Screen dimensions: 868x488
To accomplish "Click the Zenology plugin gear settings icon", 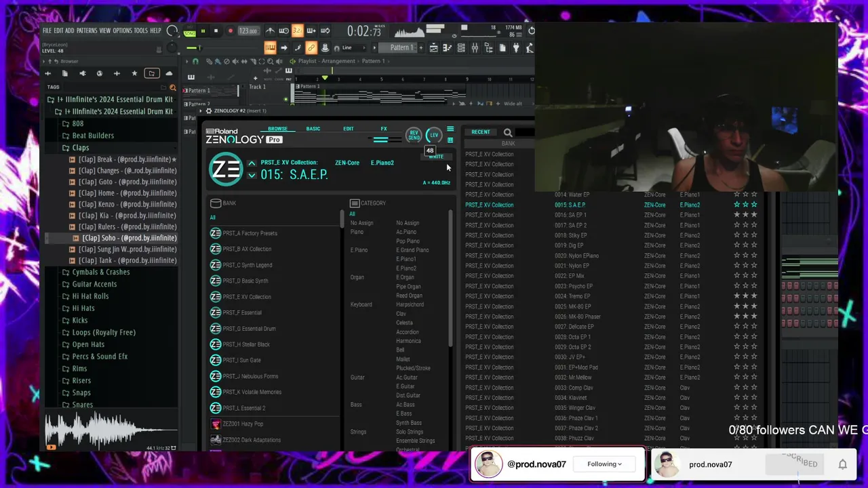I will pos(208,110).
